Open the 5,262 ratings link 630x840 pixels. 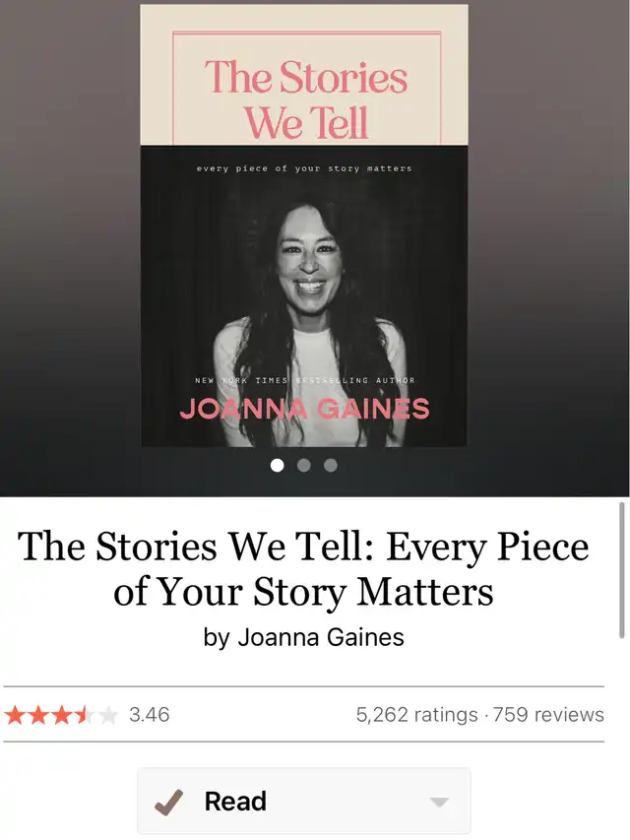[x=416, y=715]
